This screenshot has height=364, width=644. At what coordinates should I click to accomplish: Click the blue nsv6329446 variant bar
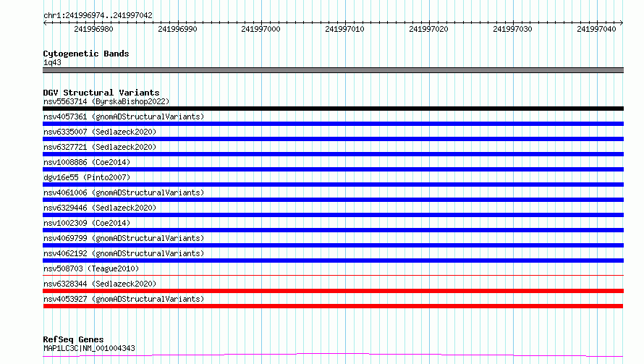click(333, 215)
